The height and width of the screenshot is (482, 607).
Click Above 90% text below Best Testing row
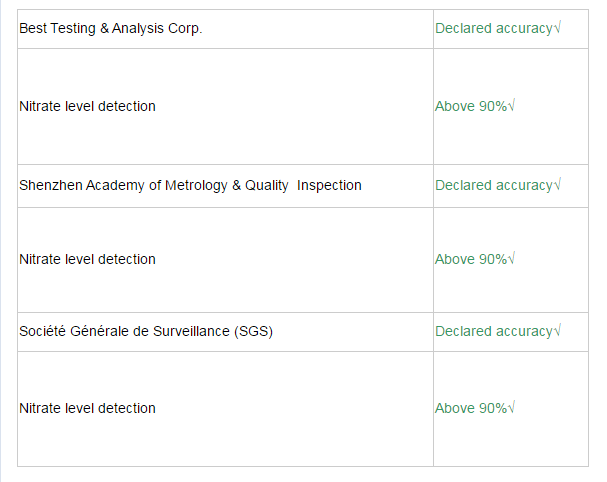(470, 106)
